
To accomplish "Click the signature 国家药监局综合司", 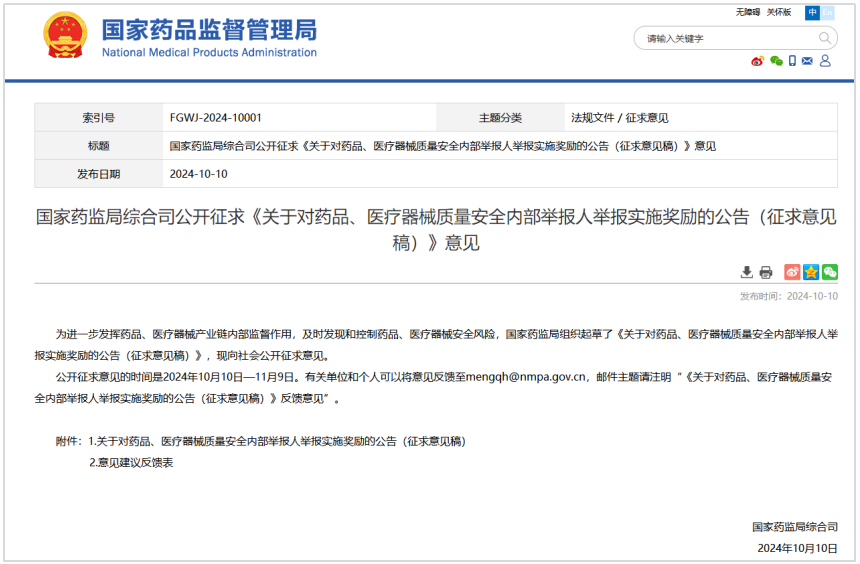I will click(x=795, y=527).
